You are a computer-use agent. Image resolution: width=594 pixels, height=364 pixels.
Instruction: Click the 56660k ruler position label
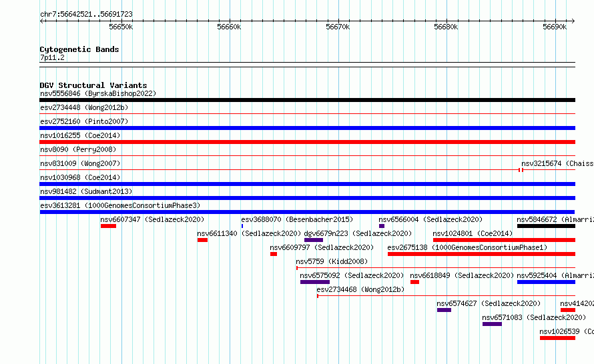[229, 27]
